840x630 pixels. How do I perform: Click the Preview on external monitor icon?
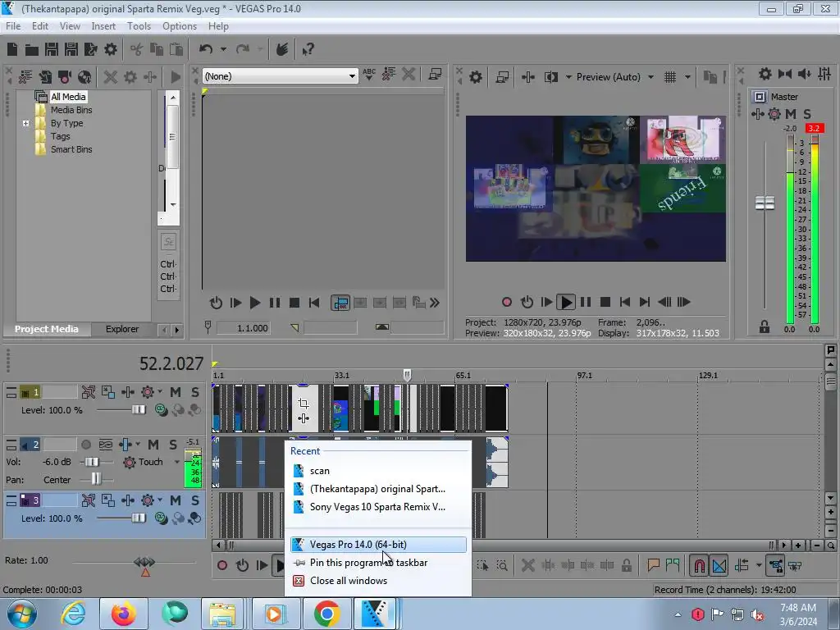pyautogui.click(x=502, y=77)
